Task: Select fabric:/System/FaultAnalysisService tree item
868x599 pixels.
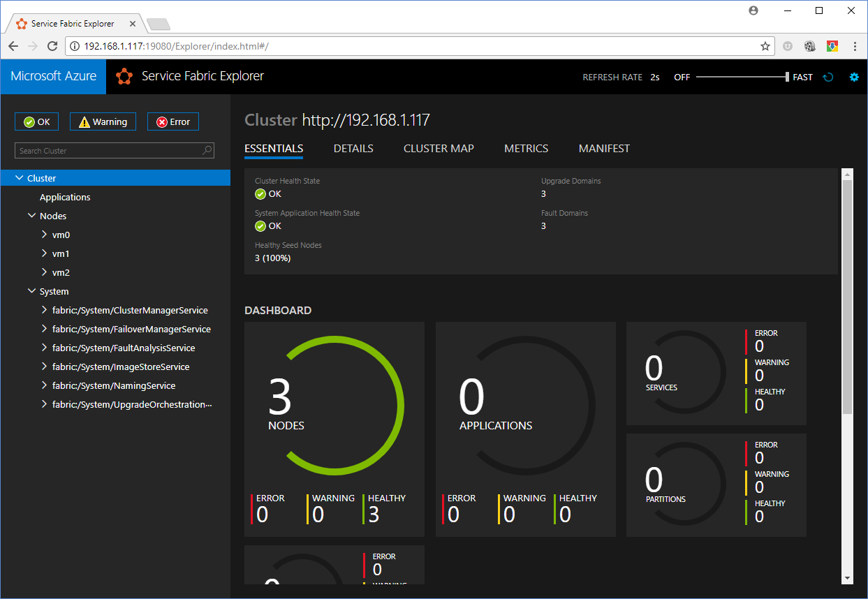Action: point(124,348)
